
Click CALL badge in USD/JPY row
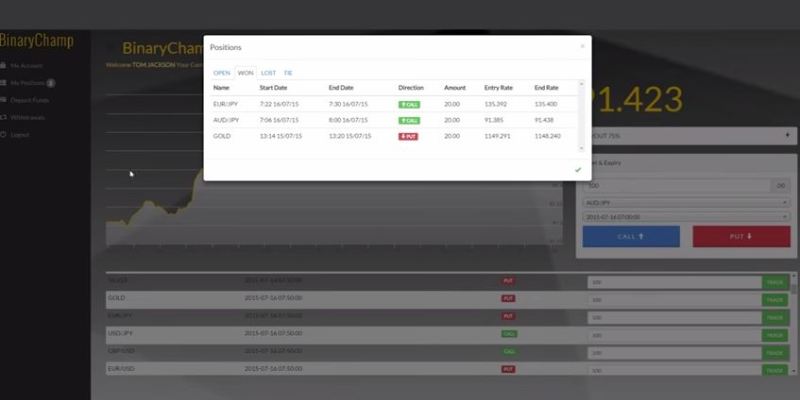(x=509, y=334)
